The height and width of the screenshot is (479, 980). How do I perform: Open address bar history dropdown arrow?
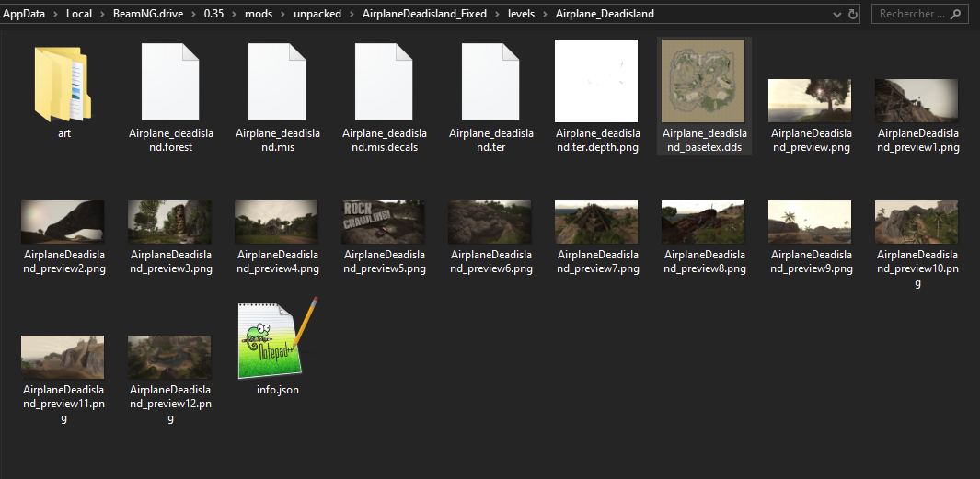point(837,14)
